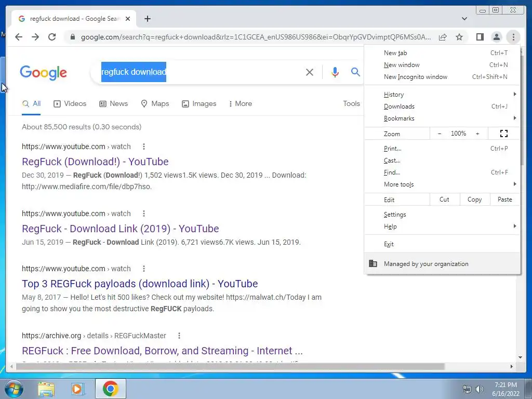This screenshot has height=399, width=532.
Task: Click Paste in Edit row
Action: click(505, 199)
